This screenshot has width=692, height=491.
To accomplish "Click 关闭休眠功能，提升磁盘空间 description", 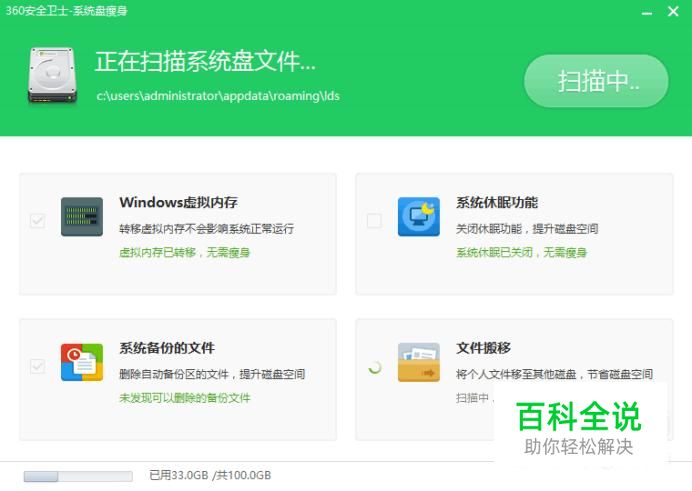I will pyautogui.click(x=527, y=229).
